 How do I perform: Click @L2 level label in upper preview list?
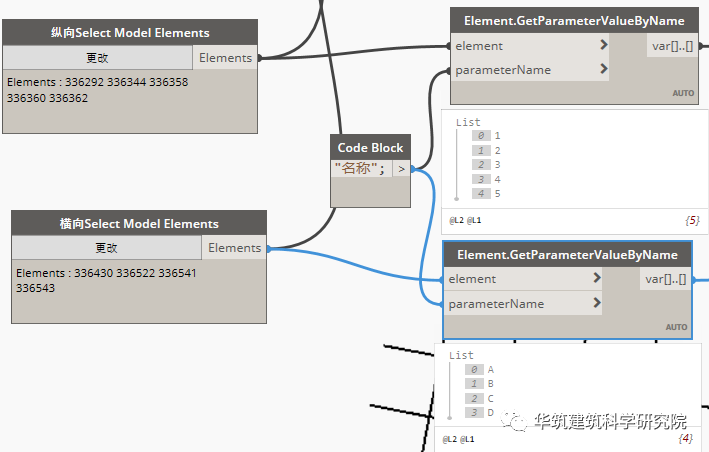point(456,220)
